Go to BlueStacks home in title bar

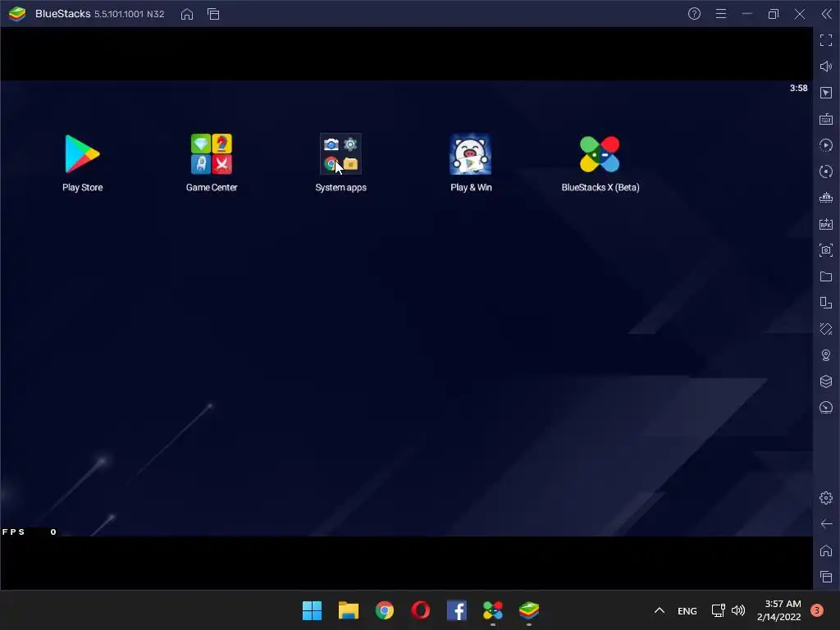[x=187, y=14]
